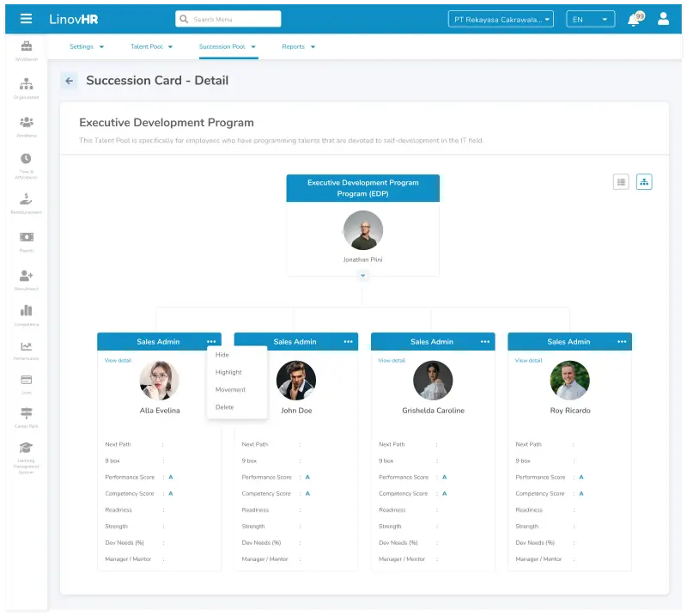This screenshot has width=687, height=616.
Task: Open the hamburger menu icon
Action: (x=26, y=19)
